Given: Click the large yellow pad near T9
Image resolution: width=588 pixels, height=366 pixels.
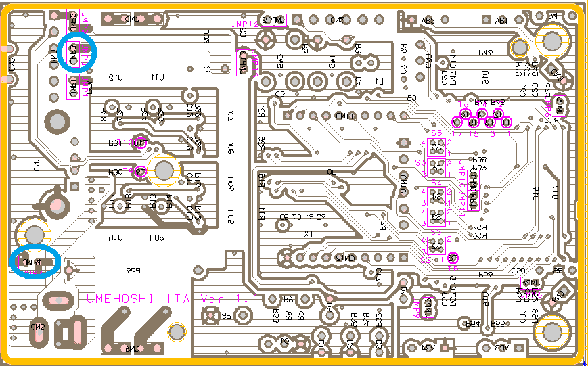Looking at the screenshot, I should 164,169.
